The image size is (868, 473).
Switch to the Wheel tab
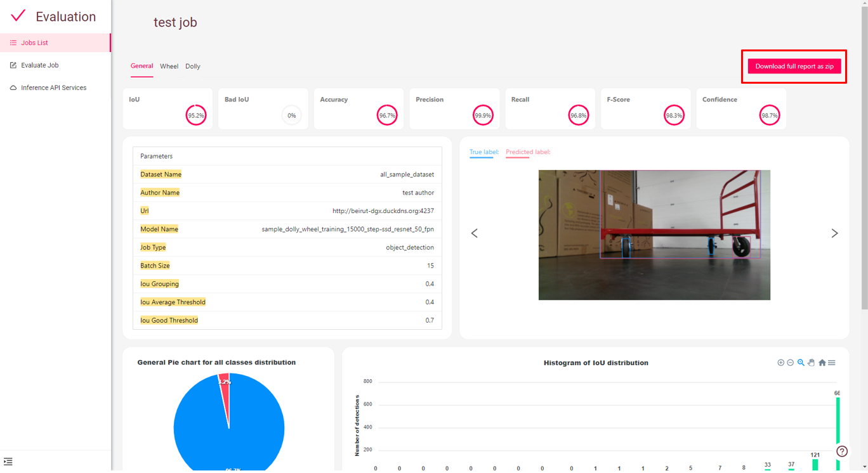[169, 66]
